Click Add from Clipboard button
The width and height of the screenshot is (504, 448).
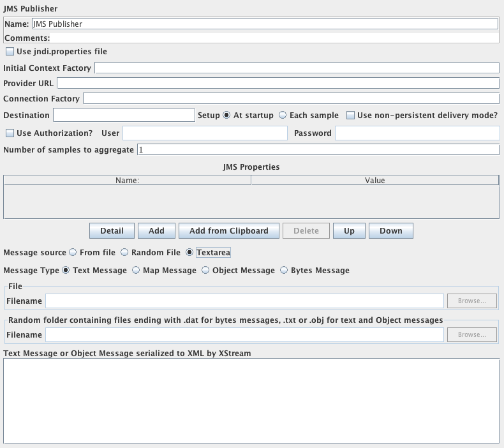228,231
